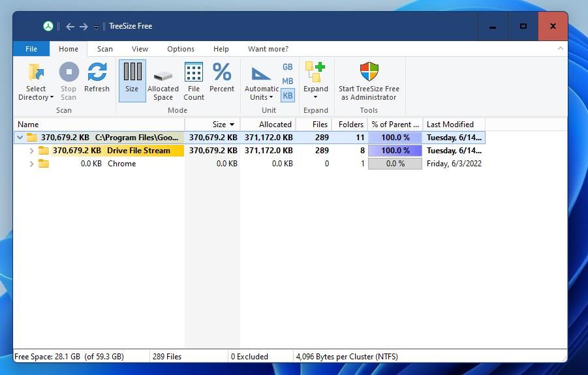588x375 pixels.
Task: Switch to Allocated Space mode
Action: click(162, 82)
